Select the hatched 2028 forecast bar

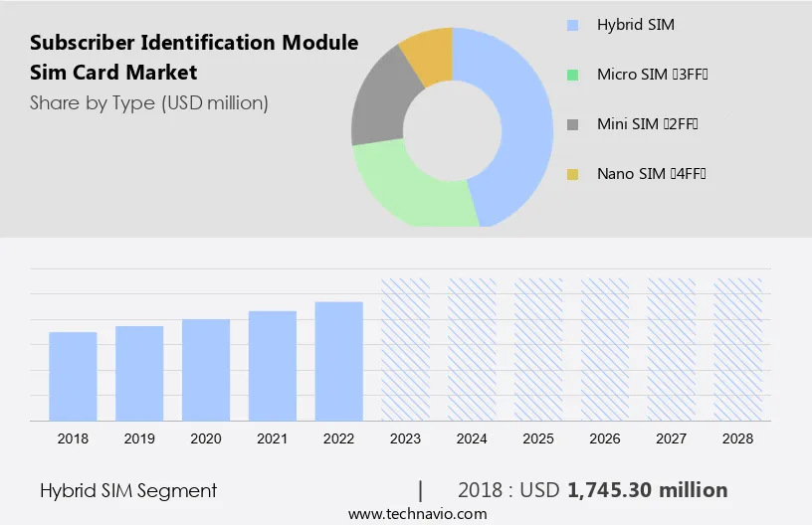(x=738, y=349)
